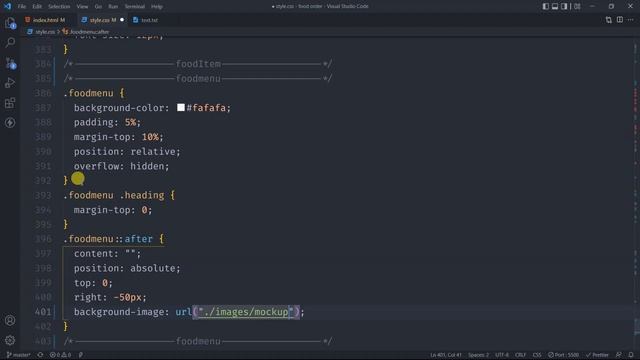The image size is (640, 360).
Task: Click the overflow: hidden declaration
Action: 121,166
